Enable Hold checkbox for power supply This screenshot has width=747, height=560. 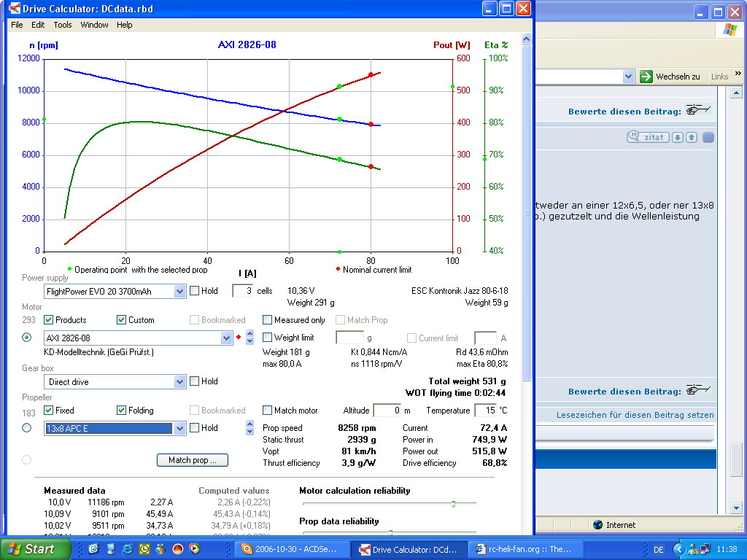[194, 290]
